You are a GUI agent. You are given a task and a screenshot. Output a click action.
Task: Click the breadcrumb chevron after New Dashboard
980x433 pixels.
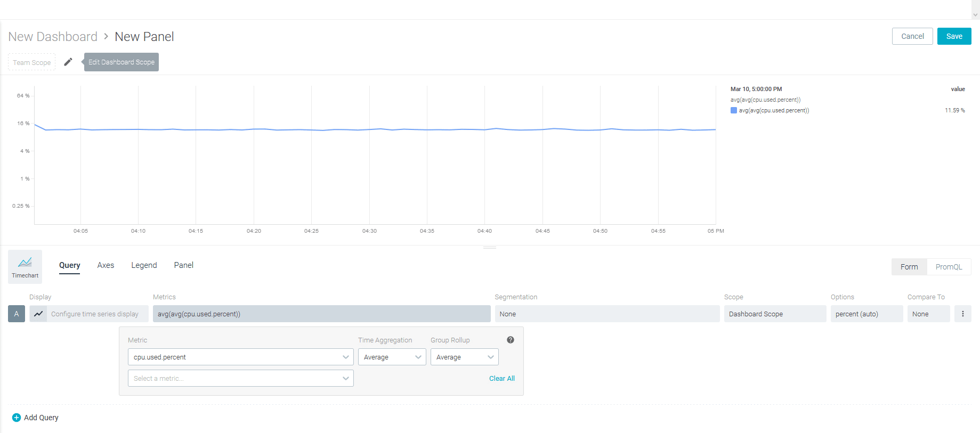pos(106,36)
